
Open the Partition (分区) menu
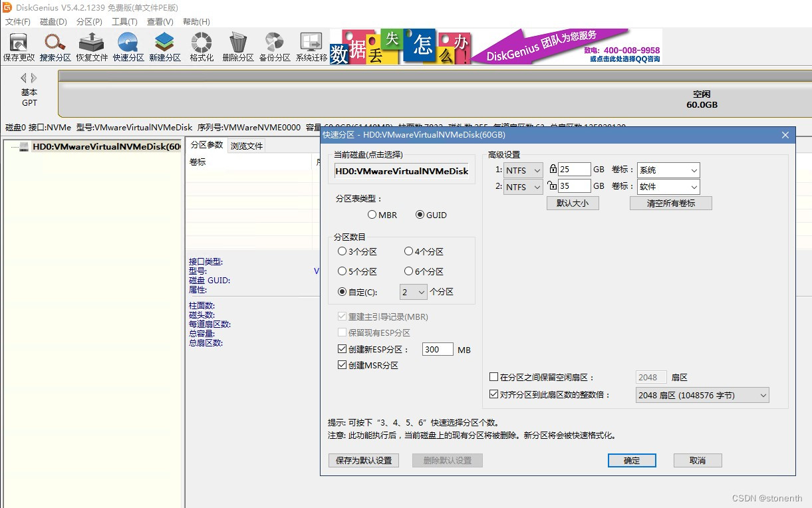[89, 22]
